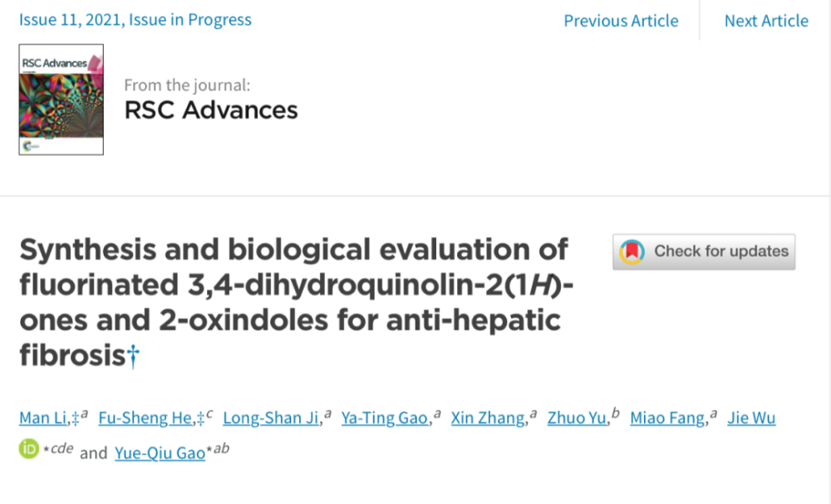Click the Check for updates bookmark icon
Image resolution: width=831 pixels, height=504 pixels.
[x=634, y=252]
